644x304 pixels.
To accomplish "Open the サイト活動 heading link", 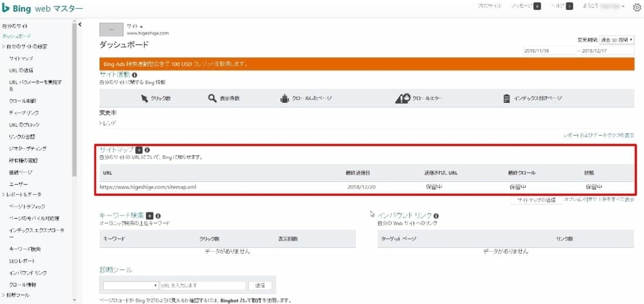I will coord(114,75).
